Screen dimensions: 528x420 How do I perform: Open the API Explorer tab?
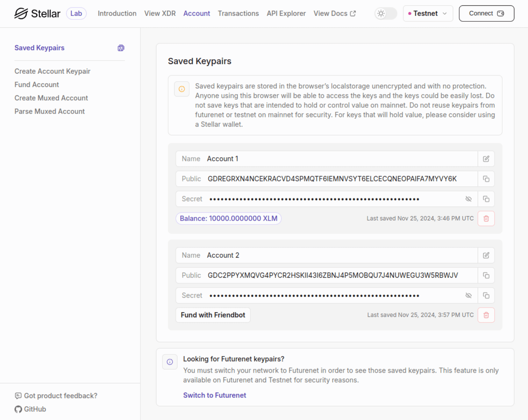286,13
